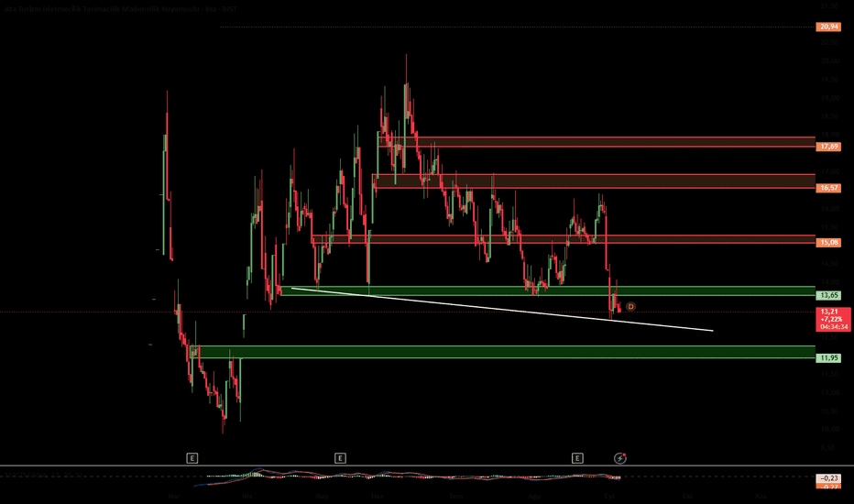Screen dimensions: 854x504
Task: Select the white descending trendline
Action: tap(501, 310)
